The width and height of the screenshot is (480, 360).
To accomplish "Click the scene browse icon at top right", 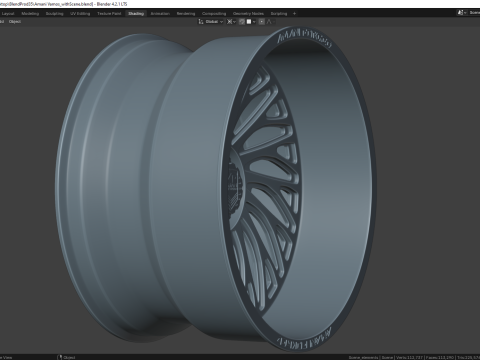I will click(x=462, y=13).
